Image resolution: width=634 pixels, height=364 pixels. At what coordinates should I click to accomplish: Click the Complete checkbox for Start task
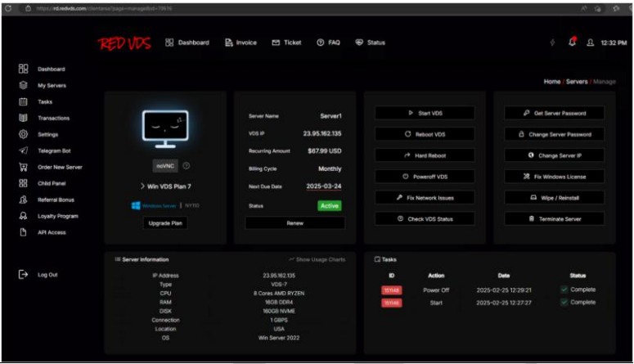(x=564, y=303)
